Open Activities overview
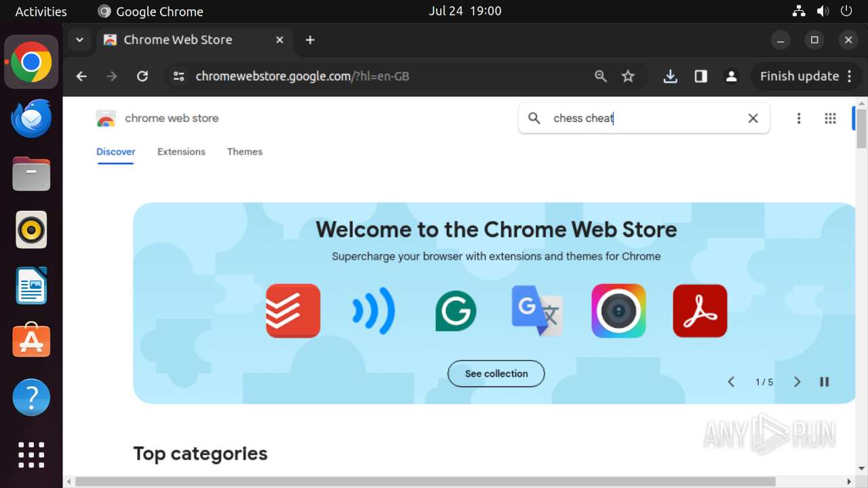 pos(41,12)
